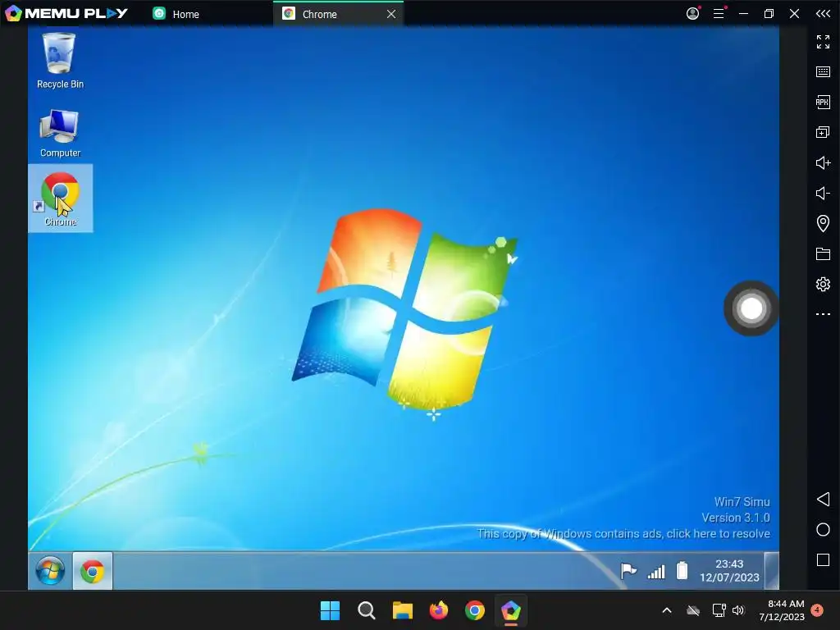Tap the Android home circle button
The width and height of the screenshot is (840, 630).
[x=823, y=530]
